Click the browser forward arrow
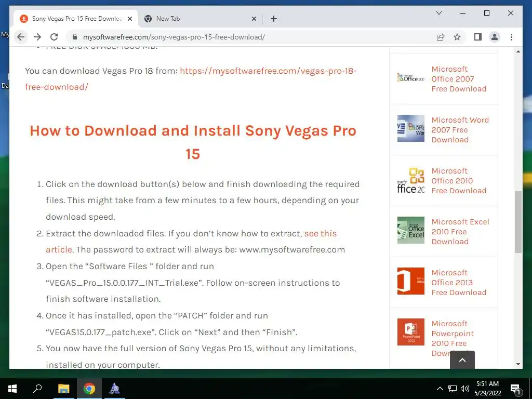This screenshot has width=532, height=399. [37, 37]
